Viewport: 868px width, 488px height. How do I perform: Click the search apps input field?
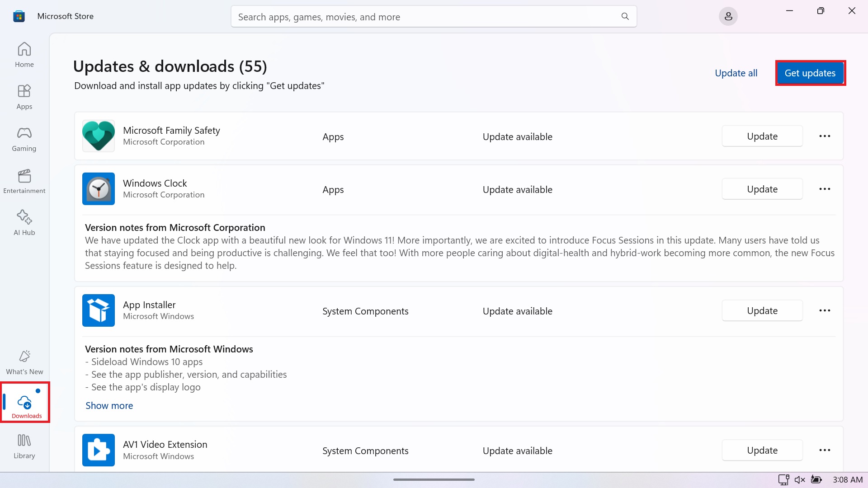[x=425, y=17]
